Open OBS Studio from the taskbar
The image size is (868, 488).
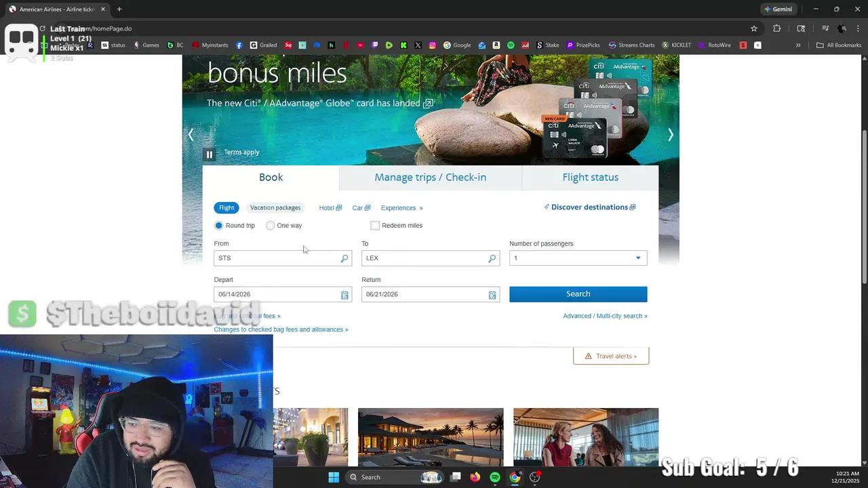535,477
